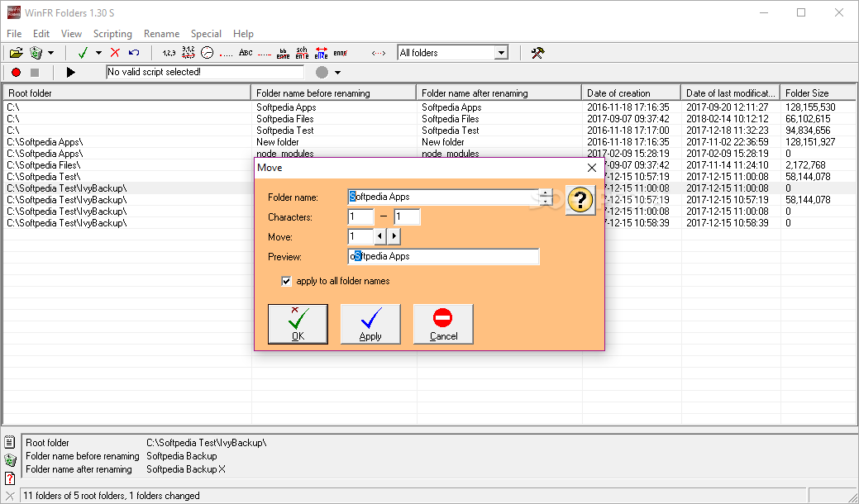Click the Move amount number field
The height and width of the screenshot is (504, 859).
[361, 236]
